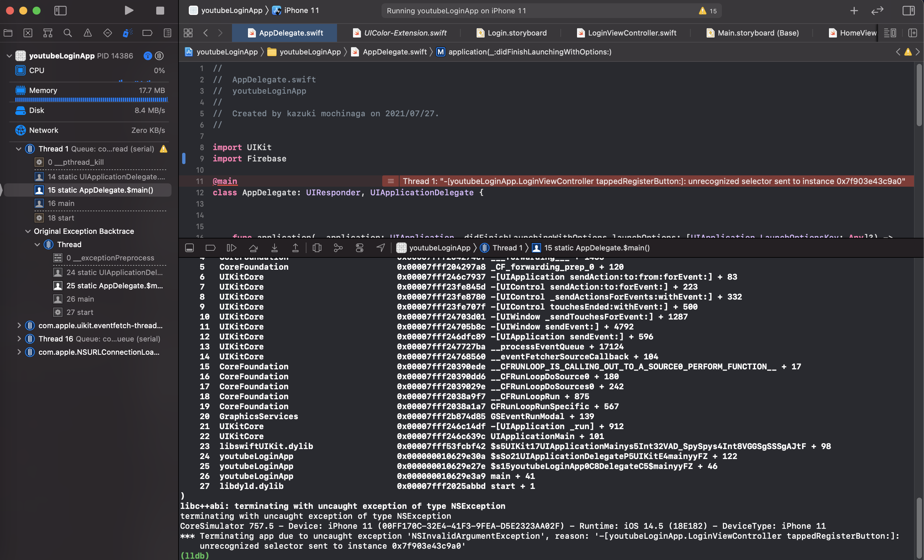The width and height of the screenshot is (924, 560).
Task: Click Continue program execution button
Action: click(231, 248)
